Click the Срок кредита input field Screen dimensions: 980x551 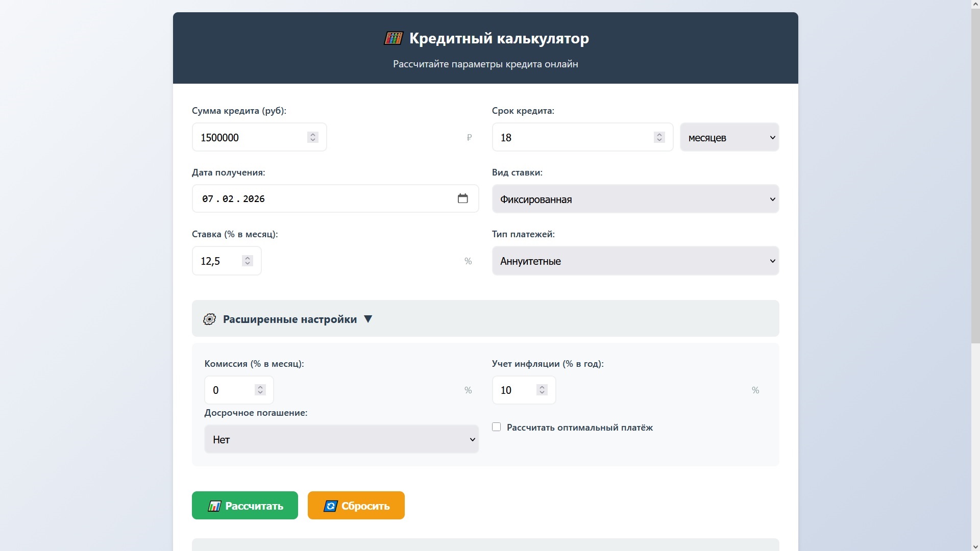pyautogui.click(x=572, y=137)
